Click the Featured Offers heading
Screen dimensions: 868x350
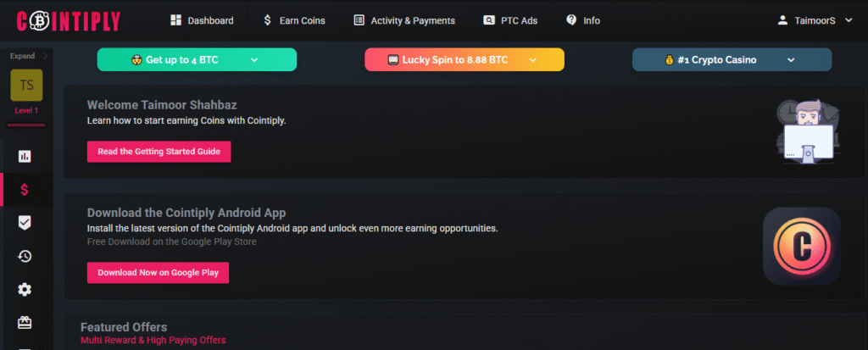[124, 327]
